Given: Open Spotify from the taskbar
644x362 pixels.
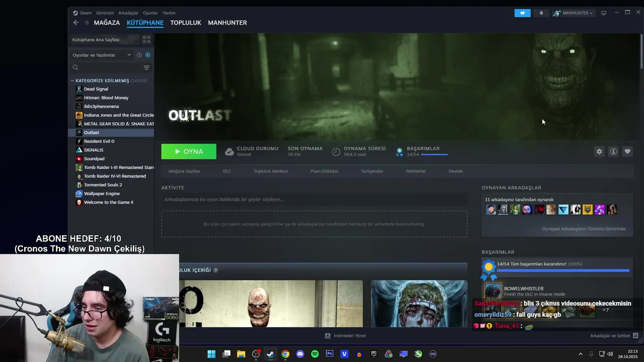Looking at the screenshot, I should click(x=315, y=354).
